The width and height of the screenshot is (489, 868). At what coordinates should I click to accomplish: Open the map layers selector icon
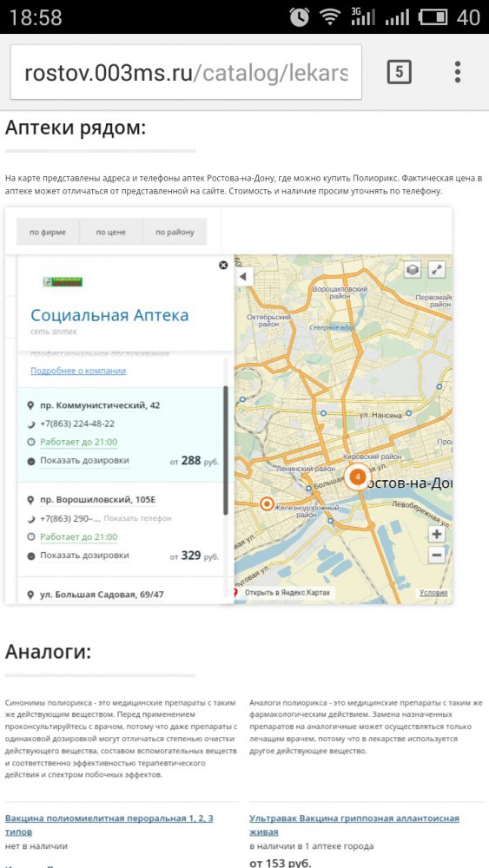[413, 270]
